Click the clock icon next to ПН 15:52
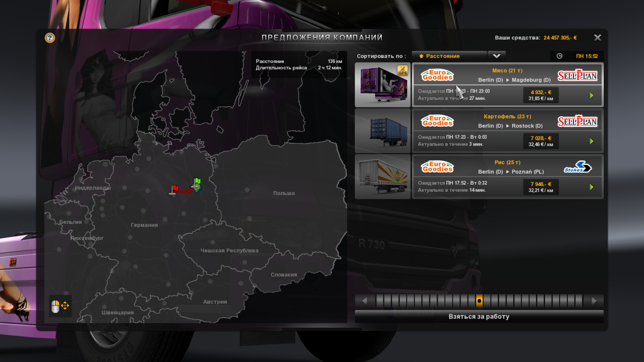 559,56
